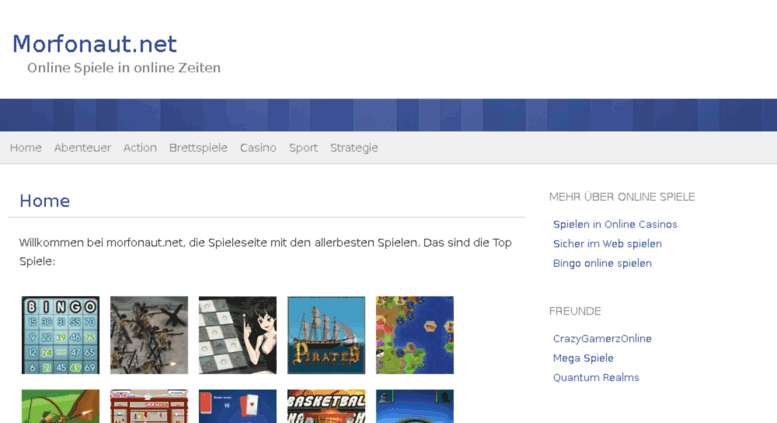Open the Abenteuer category

tap(83, 148)
